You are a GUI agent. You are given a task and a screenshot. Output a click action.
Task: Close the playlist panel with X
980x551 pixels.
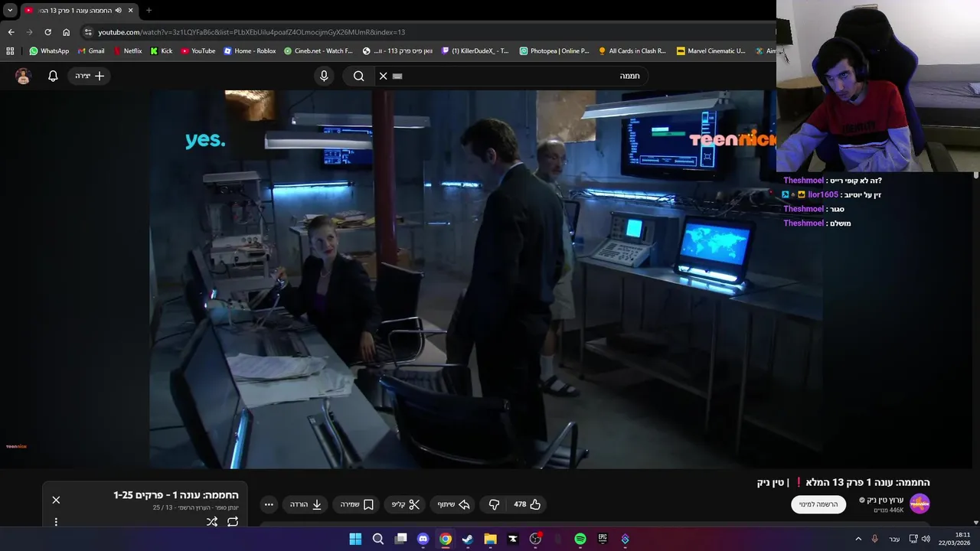tap(56, 500)
